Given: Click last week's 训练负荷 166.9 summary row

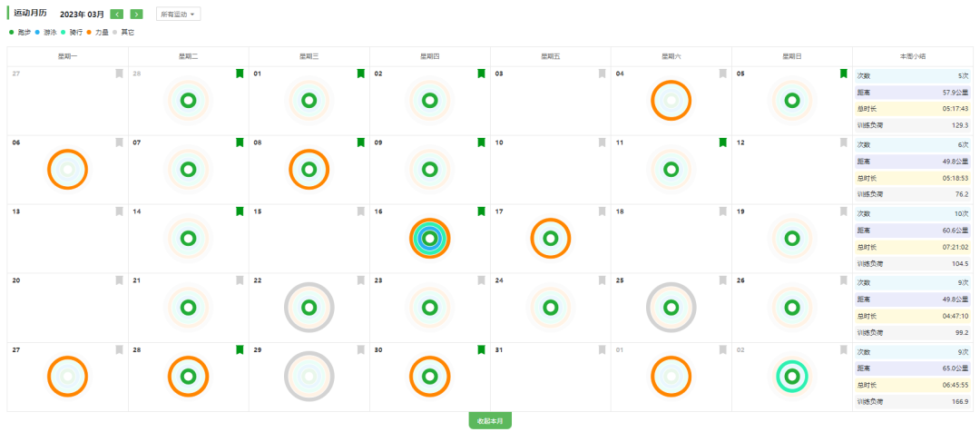Looking at the screenshot, I should [913, 401].
